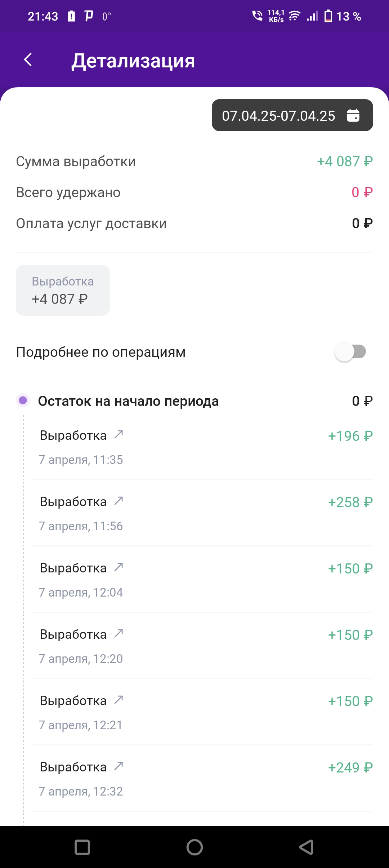The image size is (389, 868).
Task: Open details arrow for 12:04 Выработка
Action: click(119, 567)
